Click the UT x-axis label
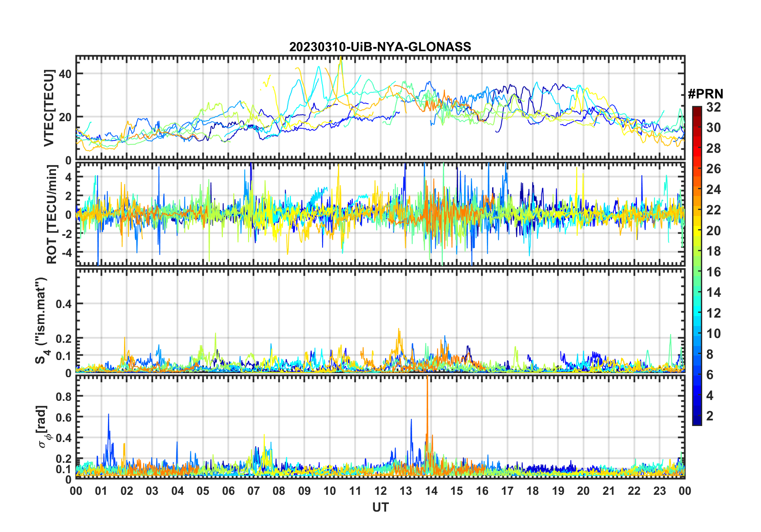761x532 pixels. (380, 507)
